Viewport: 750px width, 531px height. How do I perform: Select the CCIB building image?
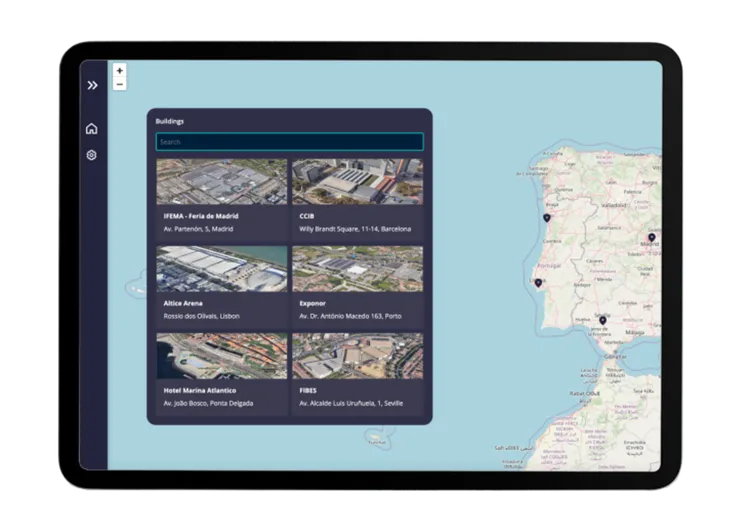click(357, 181)
